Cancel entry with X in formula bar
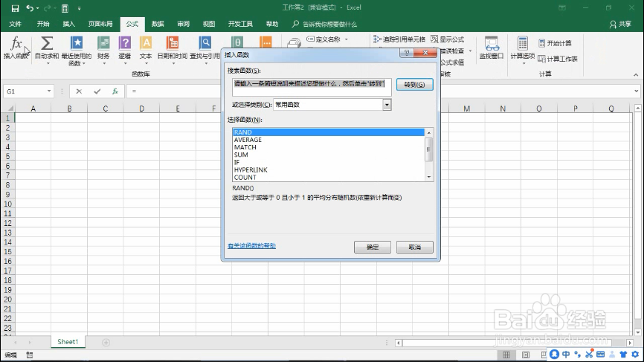The width and height of the screenshot is (644, 362). tap(79, 91)
